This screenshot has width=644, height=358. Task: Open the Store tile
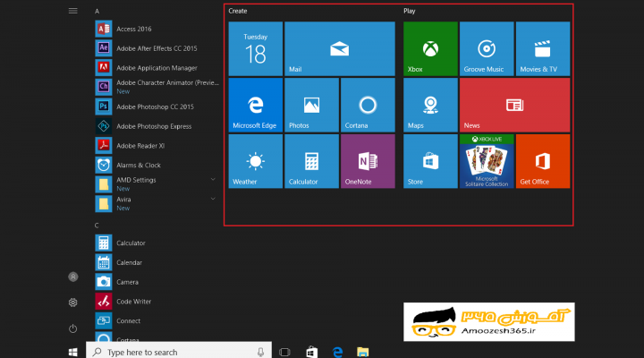point(430,161)
